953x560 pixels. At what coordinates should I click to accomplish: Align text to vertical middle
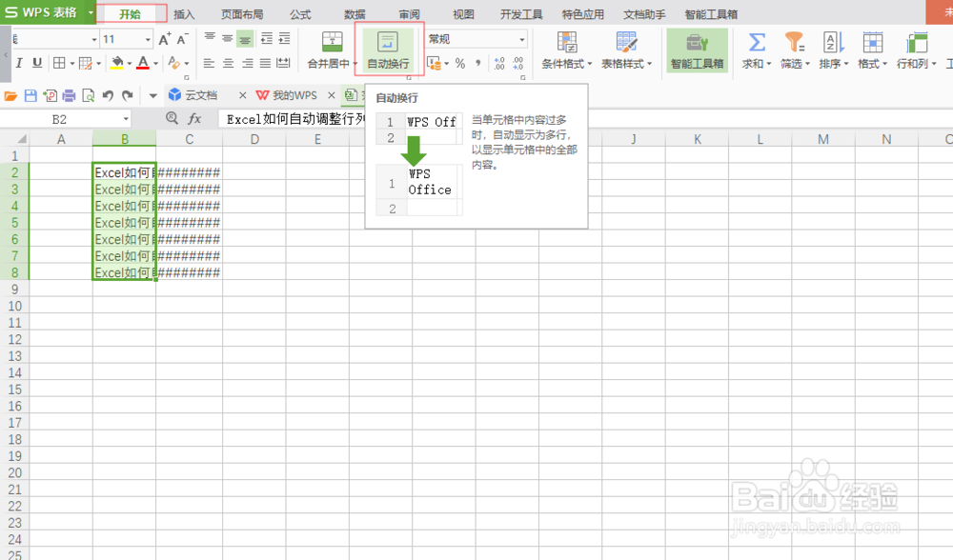coord(228,39)
